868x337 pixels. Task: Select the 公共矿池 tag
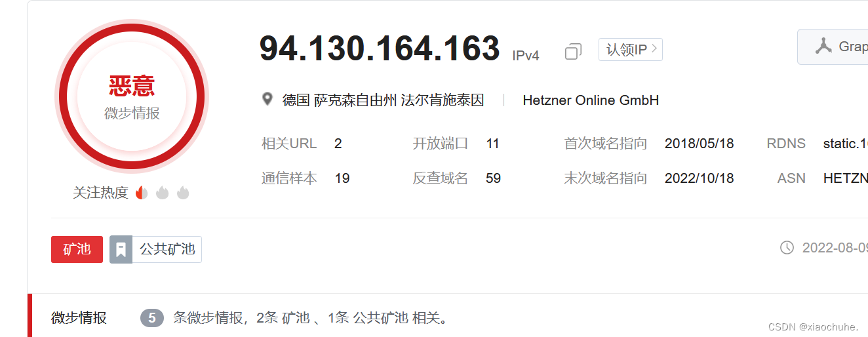click(167, 249)
